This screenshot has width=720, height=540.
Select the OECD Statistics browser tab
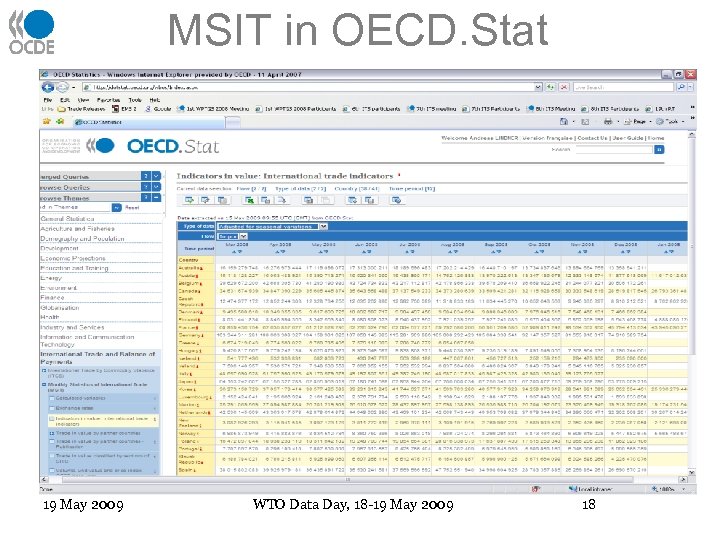(149, 122)
